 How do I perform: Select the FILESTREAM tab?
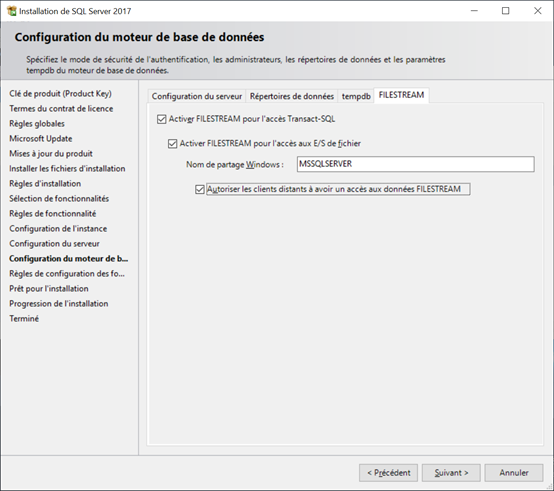tap(401, 95)
